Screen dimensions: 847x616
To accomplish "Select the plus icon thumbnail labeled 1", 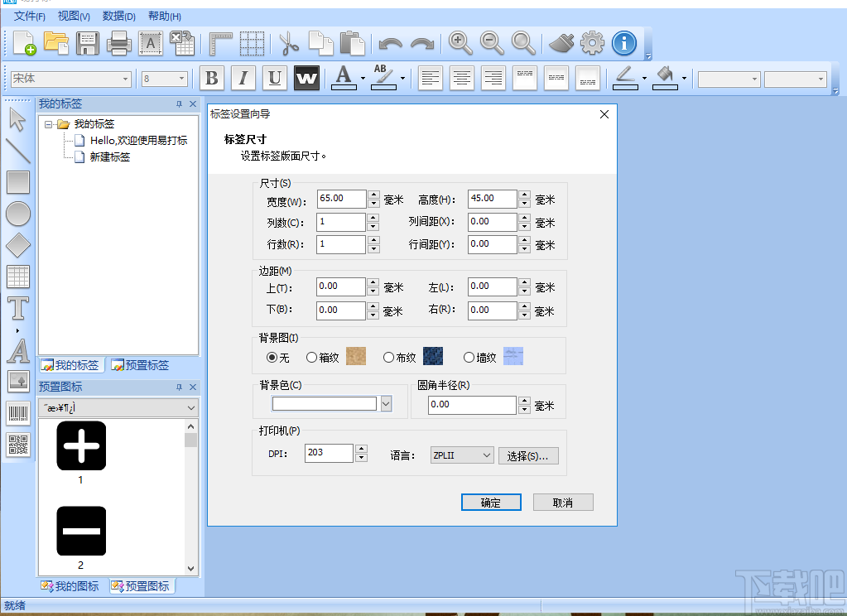I will coord(81,445).
